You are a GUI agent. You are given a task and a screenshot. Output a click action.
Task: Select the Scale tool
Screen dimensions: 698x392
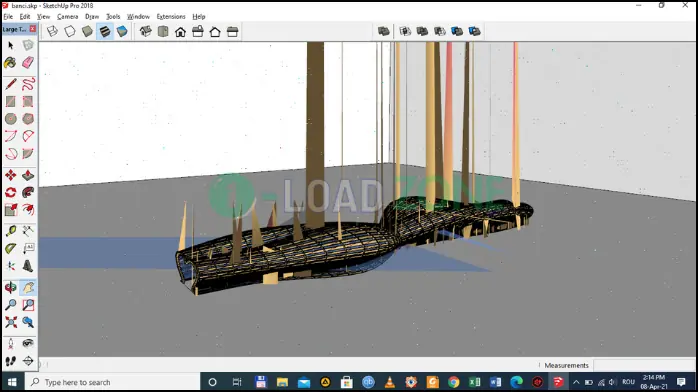11,210
